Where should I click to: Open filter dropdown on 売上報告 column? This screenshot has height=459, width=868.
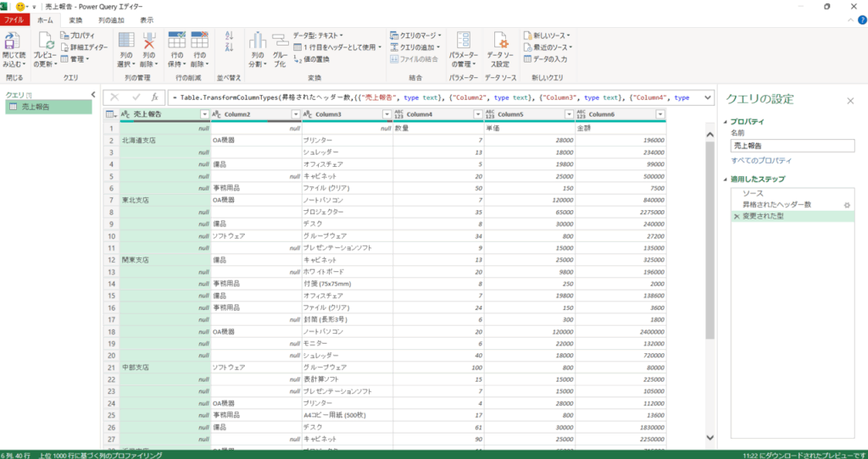[x=203, y=114]
